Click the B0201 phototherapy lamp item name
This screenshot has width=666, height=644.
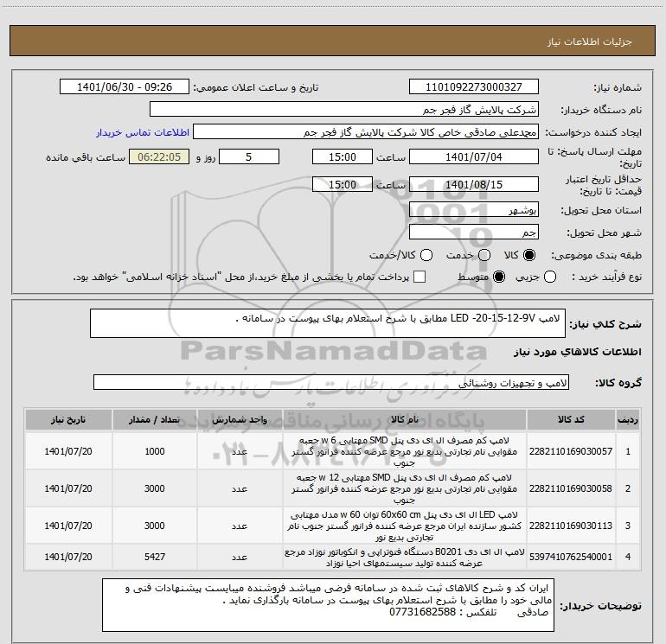[x=405, y=558]
